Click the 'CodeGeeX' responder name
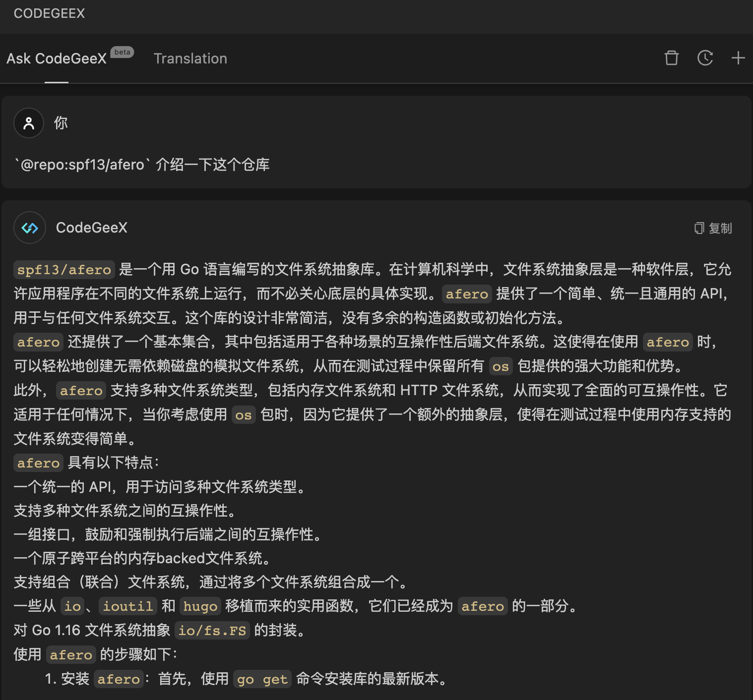The image size is (753, 700). 92,228
